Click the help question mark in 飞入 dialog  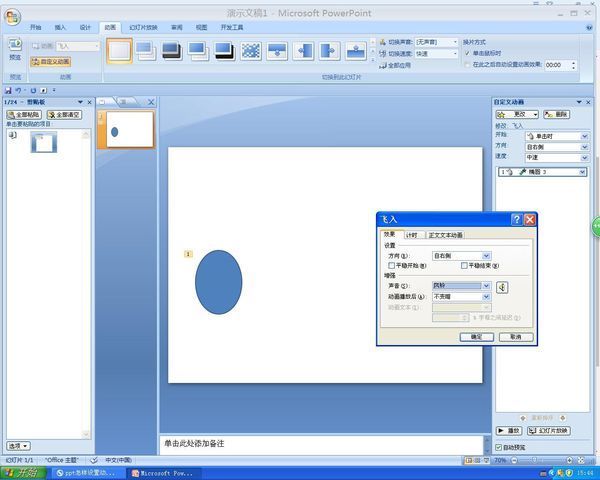click(x=515, y=219)
